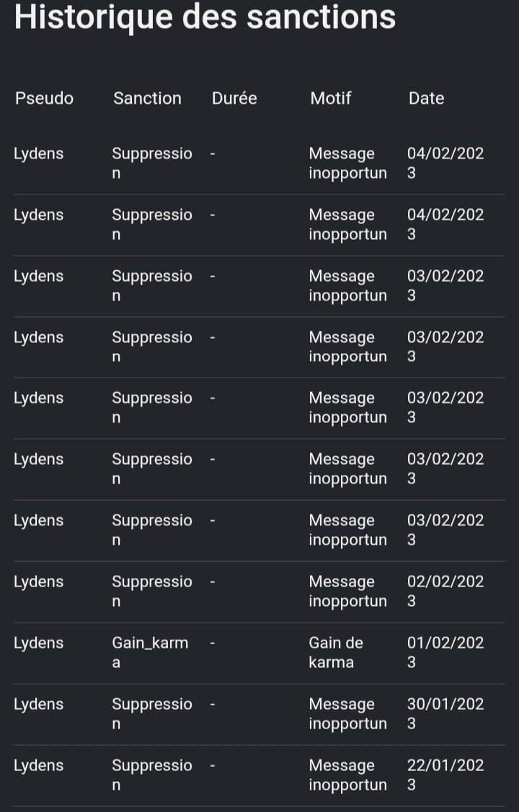This screenshot has height=812, width=519.
Task: Select the 02/02/2023 date cell
Action: click(445, 592)
